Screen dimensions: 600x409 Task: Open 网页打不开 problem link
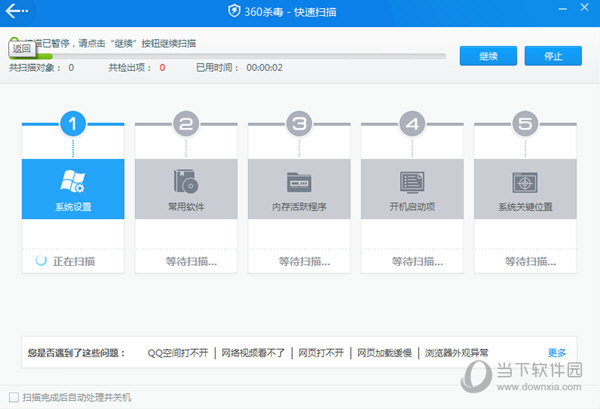[321, 352]
